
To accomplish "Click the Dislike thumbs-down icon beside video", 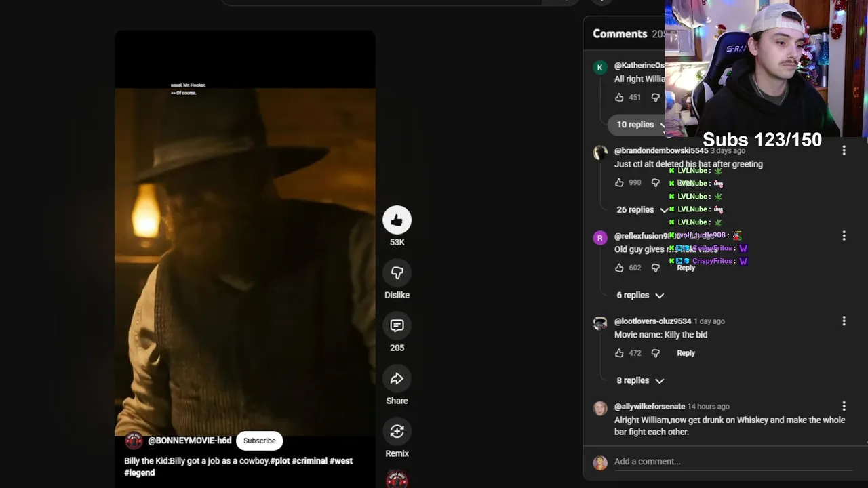I will (x=397, y=273).
